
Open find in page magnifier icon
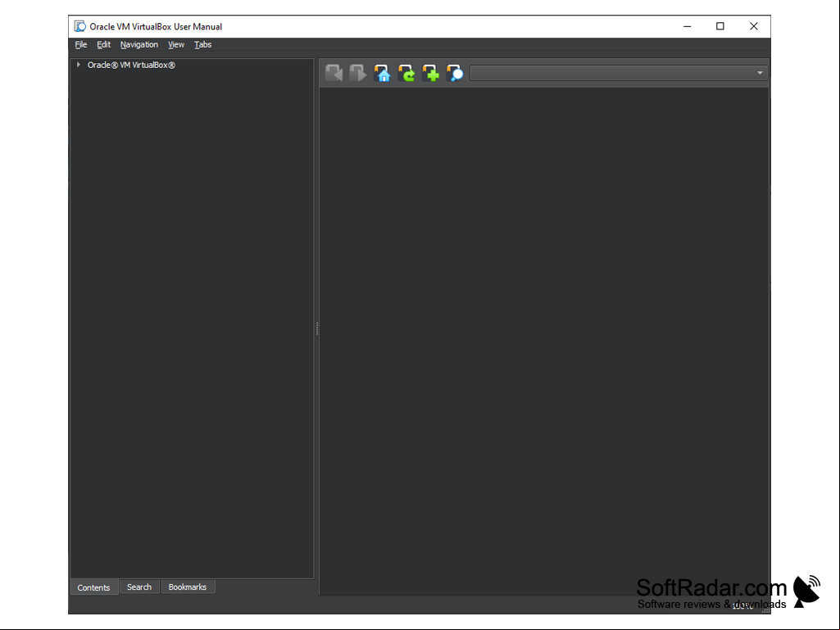point(454,73)
